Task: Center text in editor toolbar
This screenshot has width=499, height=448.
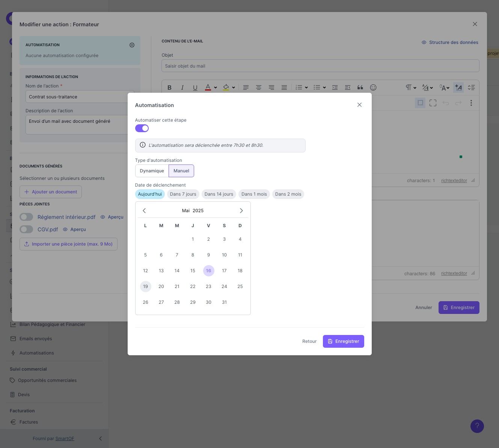Action: (x=258, y=87)
